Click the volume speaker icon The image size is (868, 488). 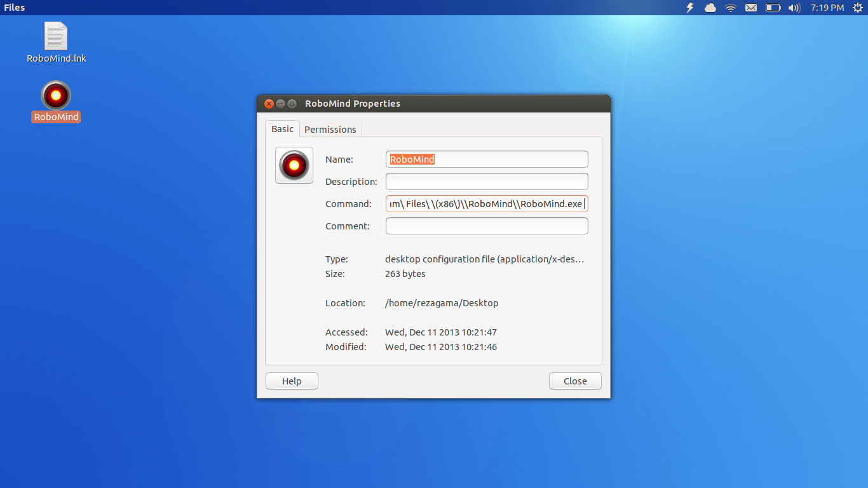(794, 8)
